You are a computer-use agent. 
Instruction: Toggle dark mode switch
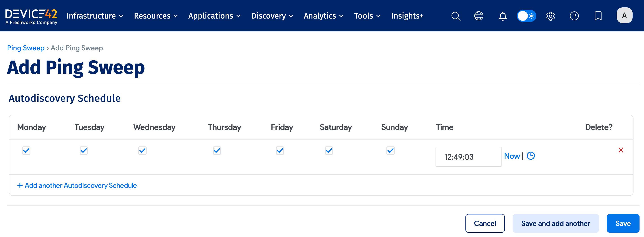526,16
